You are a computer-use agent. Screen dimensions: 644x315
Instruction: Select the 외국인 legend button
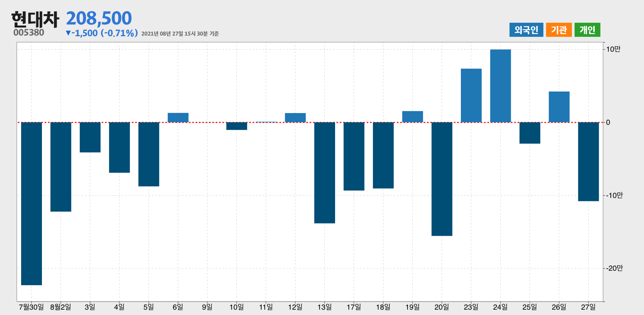click(x=526, y=30)
